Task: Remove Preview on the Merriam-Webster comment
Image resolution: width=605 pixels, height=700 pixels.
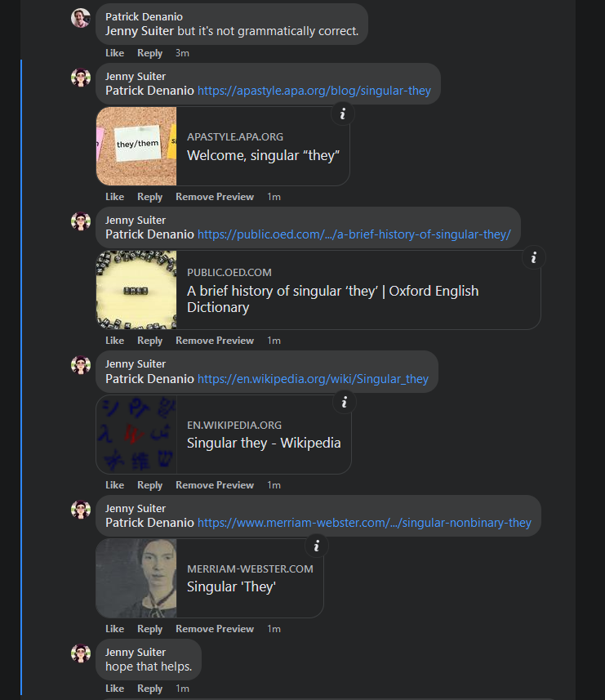Action: point(215,629)
